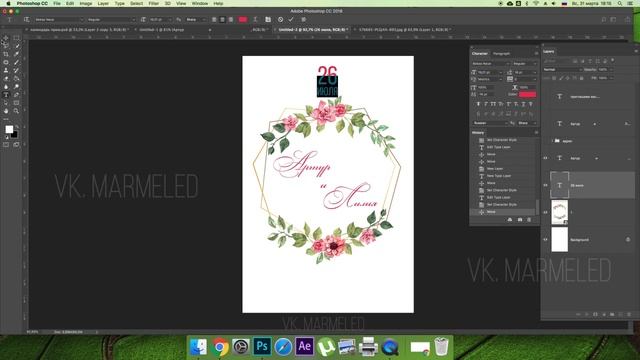
Task: Create new document from current state
Action: (510, 220)
